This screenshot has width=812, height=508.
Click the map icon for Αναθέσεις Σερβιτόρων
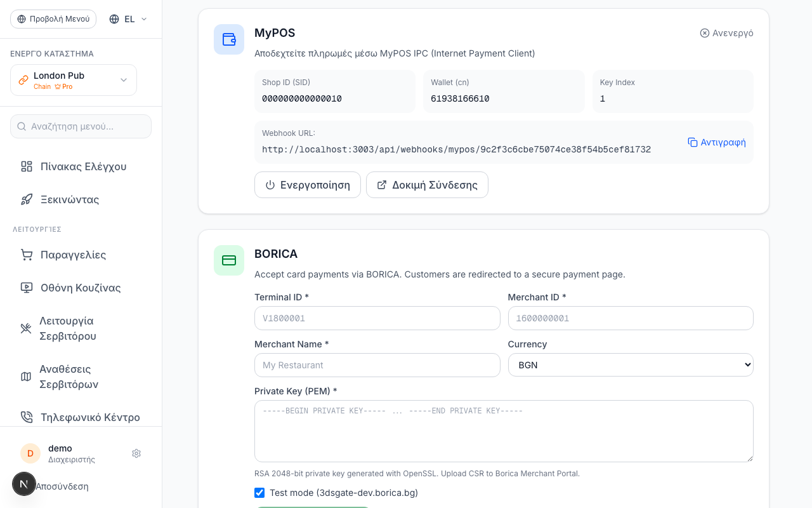pos(26,377)
